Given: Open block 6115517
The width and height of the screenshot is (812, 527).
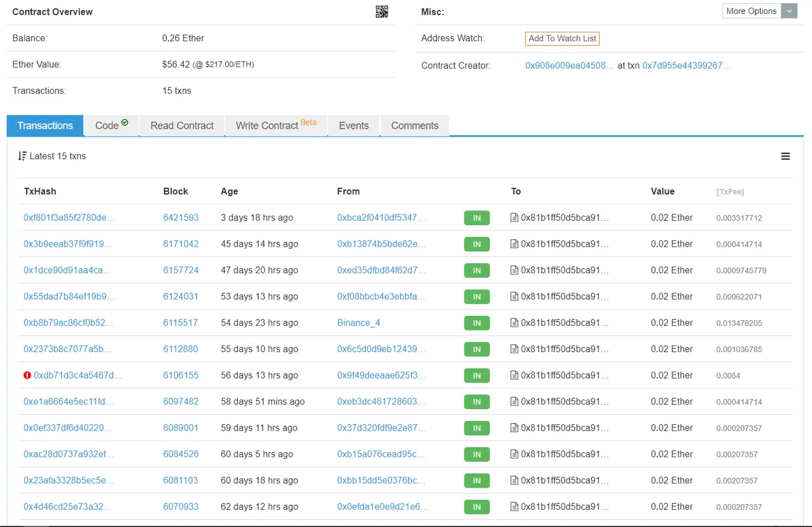Looking at the screenshot, I should tap(181, 323).
